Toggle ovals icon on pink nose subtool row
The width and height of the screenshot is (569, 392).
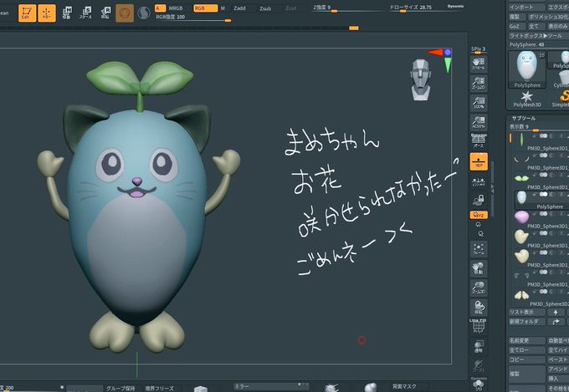click(543, 214)
